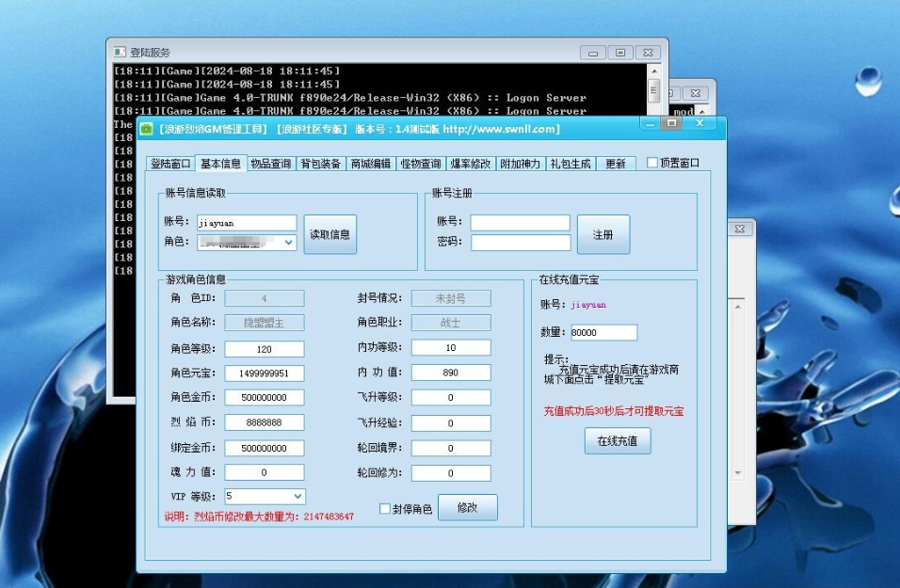
Task: Select the 礼包生成 tab
Action: pos(571,164)
